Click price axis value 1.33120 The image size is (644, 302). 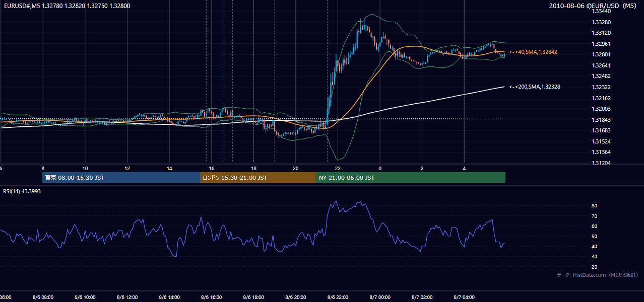coord(601,33)
